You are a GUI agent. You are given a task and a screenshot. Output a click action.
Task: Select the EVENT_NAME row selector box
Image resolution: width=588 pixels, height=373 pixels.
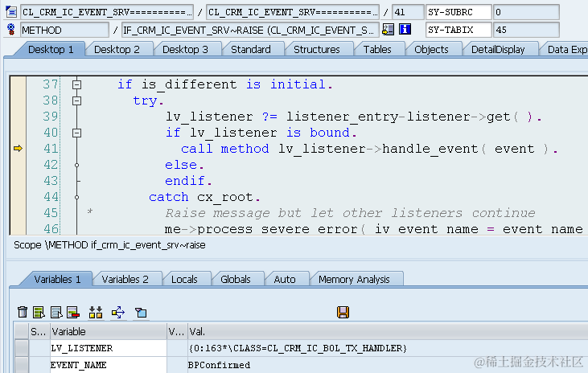[22, 365]
